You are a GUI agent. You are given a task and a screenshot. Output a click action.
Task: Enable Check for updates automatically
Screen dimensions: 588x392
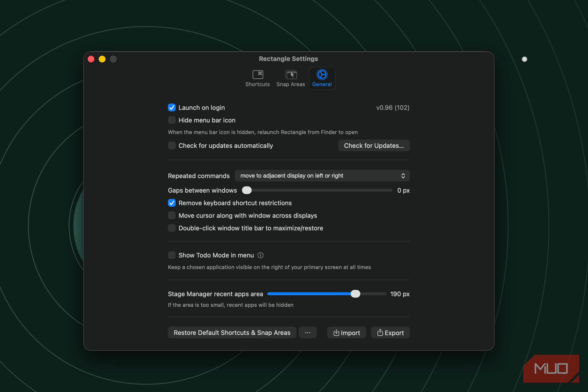click(172, 145)
